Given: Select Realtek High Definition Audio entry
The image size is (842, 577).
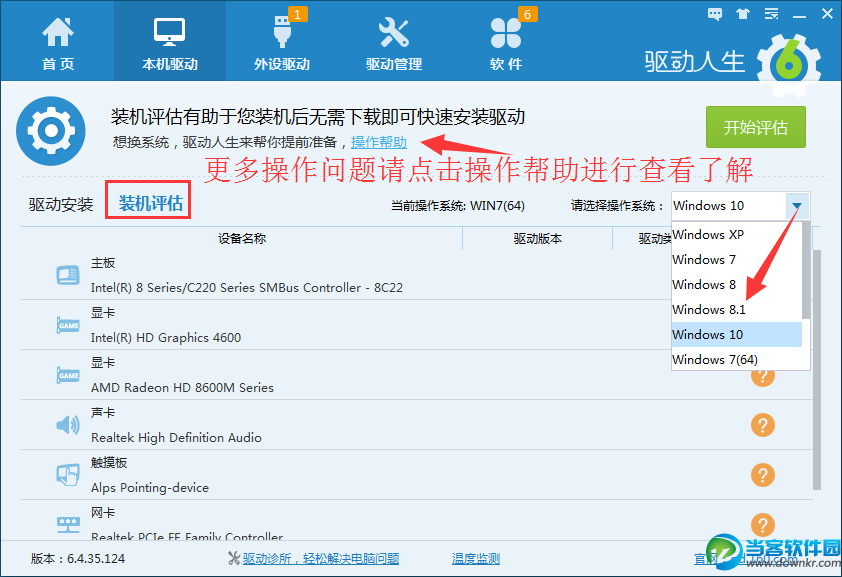Looking at the screenshot, I should [x=176, y=437].
